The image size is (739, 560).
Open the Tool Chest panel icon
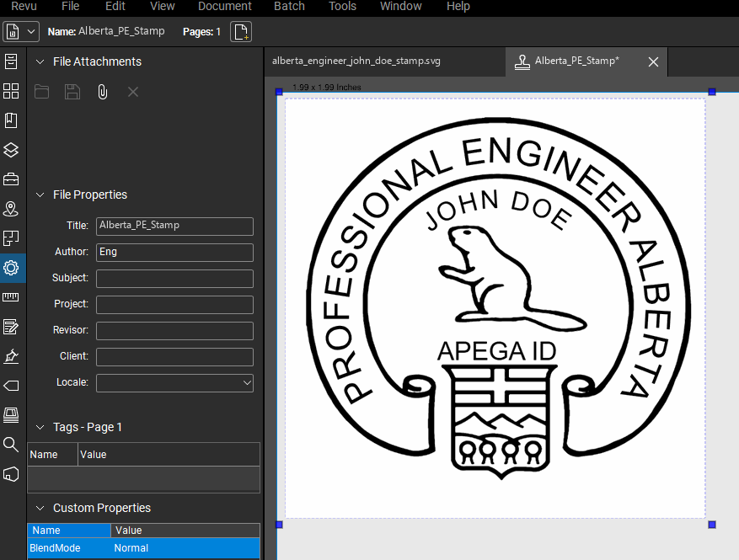(11, 179)
